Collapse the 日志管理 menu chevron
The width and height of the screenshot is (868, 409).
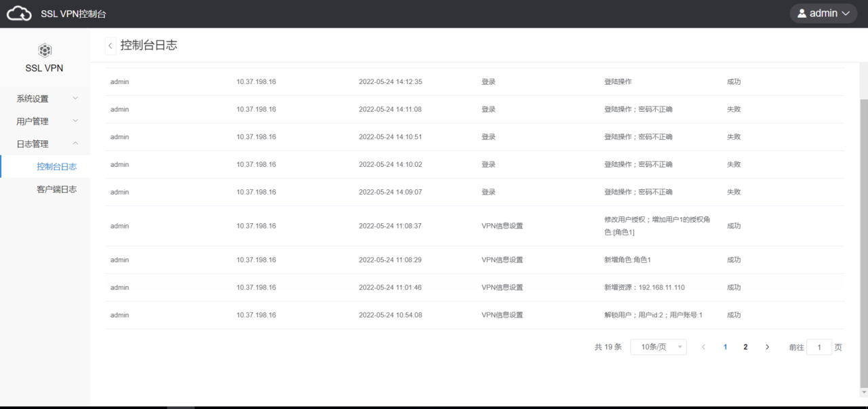(75, 143)
